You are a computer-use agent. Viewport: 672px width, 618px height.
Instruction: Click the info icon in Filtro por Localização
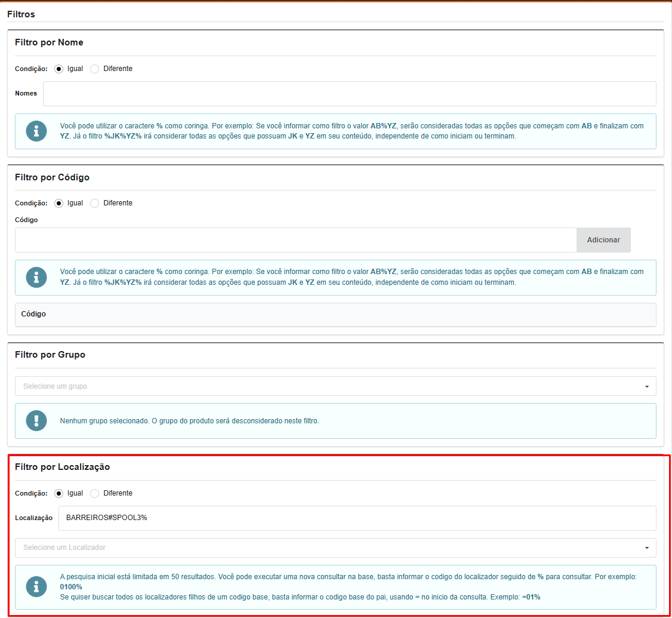tap(36, 587)
